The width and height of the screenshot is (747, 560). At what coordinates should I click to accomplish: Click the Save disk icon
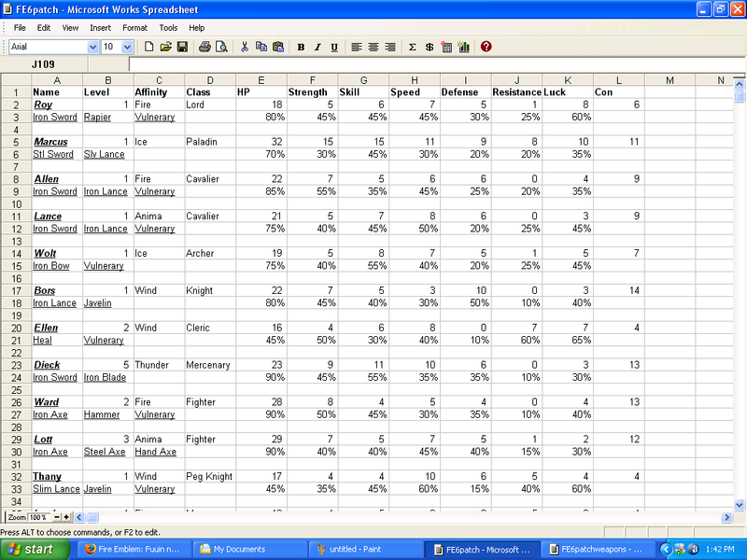[182, 47]
